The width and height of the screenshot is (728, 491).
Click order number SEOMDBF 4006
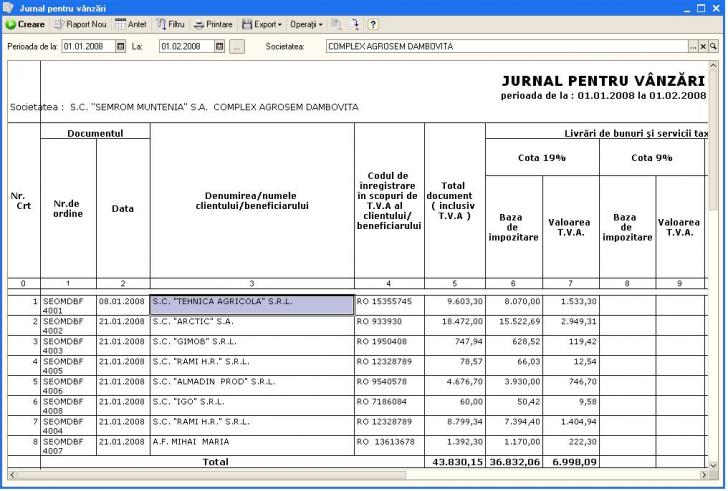(x=68, y=386)
